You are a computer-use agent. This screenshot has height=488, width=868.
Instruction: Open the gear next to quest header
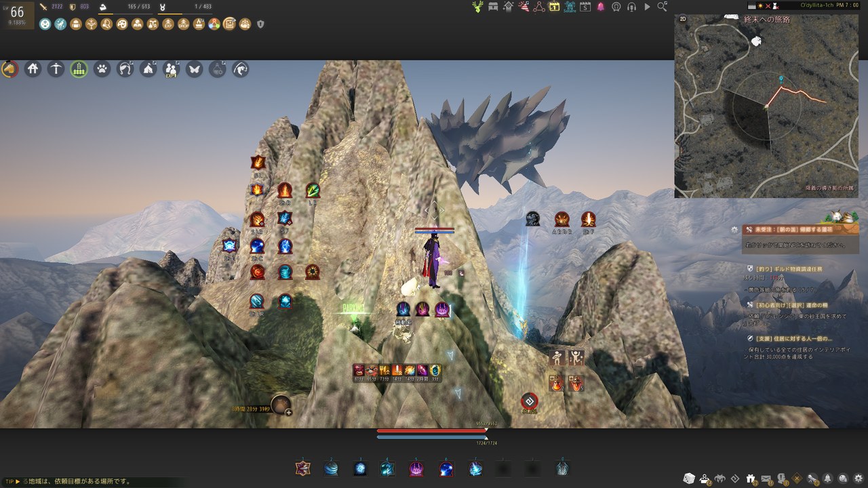[x=734, y=230]
